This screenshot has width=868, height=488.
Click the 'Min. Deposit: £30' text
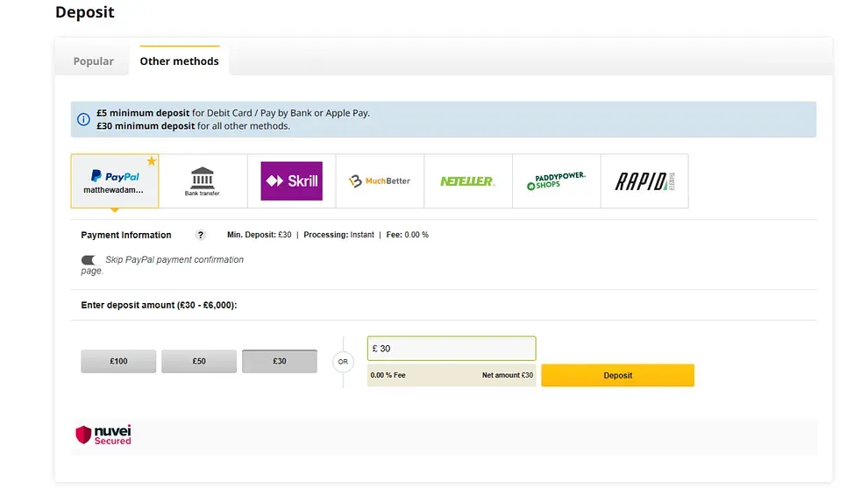coord(259,235)
